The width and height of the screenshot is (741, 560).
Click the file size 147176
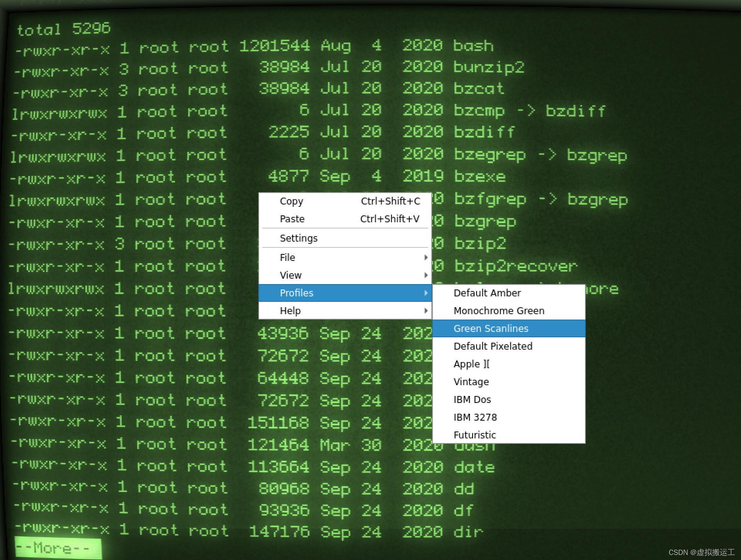[279, 531]
